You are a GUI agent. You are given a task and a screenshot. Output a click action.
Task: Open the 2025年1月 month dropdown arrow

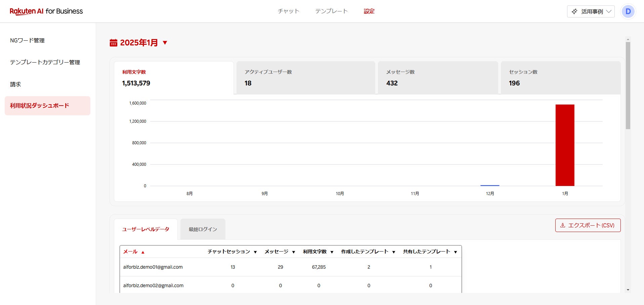(x=165, y=43)
